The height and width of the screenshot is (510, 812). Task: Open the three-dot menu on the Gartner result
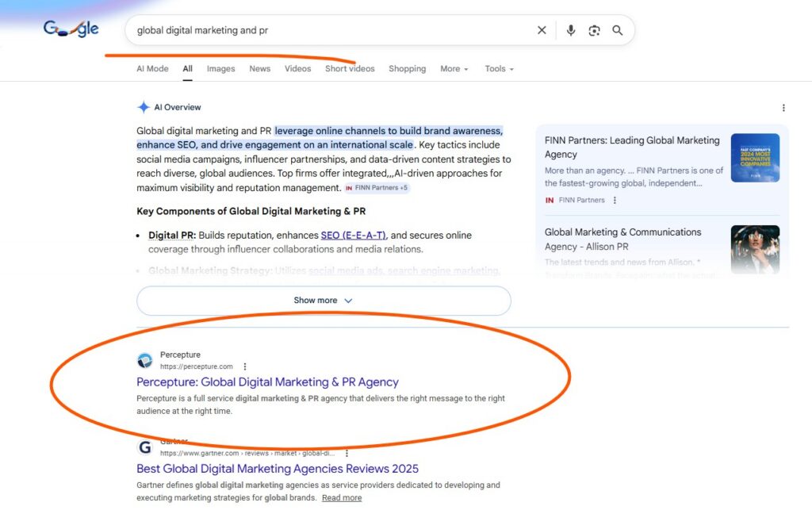(347, 452)
